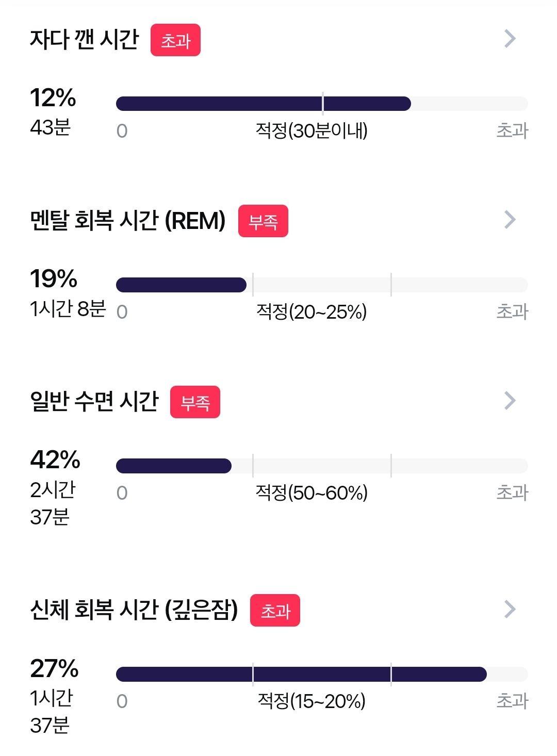Click the REM sleep progress bar
The width and height of the screenshot is (557, 756).
322,285
